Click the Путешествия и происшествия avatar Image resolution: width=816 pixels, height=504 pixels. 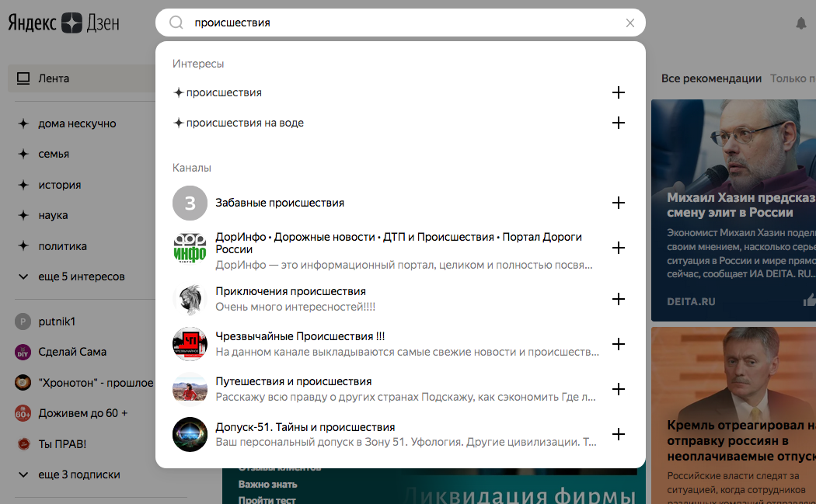(190, 389)
